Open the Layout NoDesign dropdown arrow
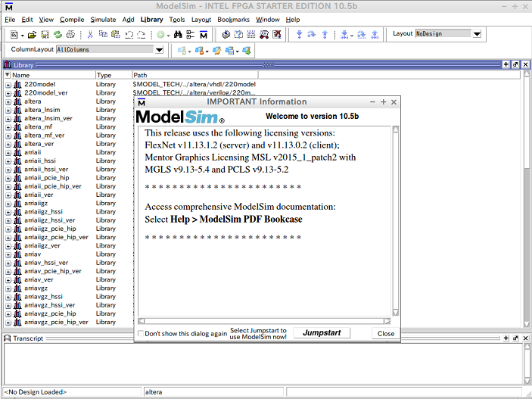The height and width of the screenshot is (399, 532). point(477,34)
